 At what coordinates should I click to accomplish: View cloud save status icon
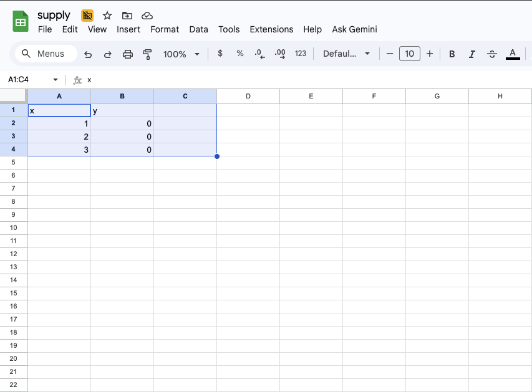147,16
